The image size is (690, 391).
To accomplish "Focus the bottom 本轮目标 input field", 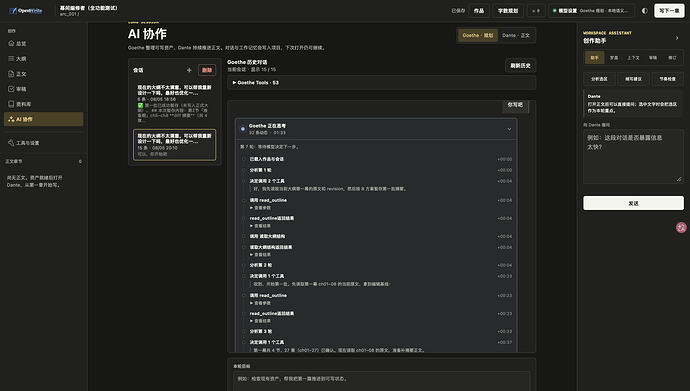I will point(382,381).
